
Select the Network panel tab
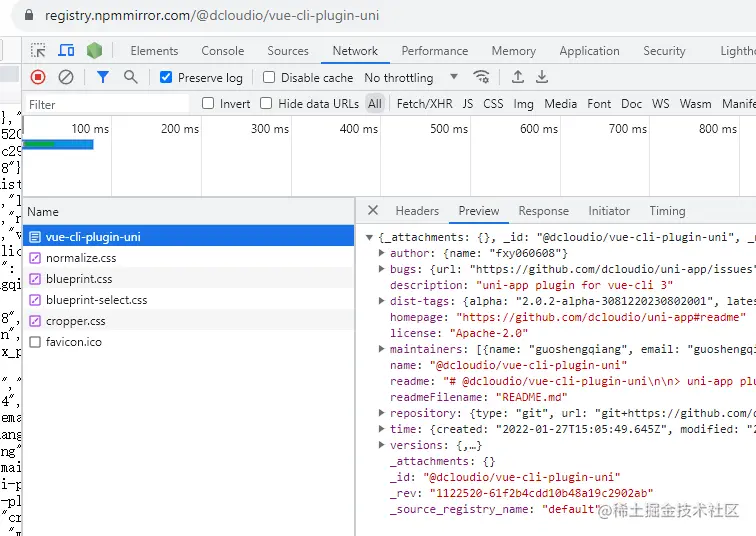point(355,51)
